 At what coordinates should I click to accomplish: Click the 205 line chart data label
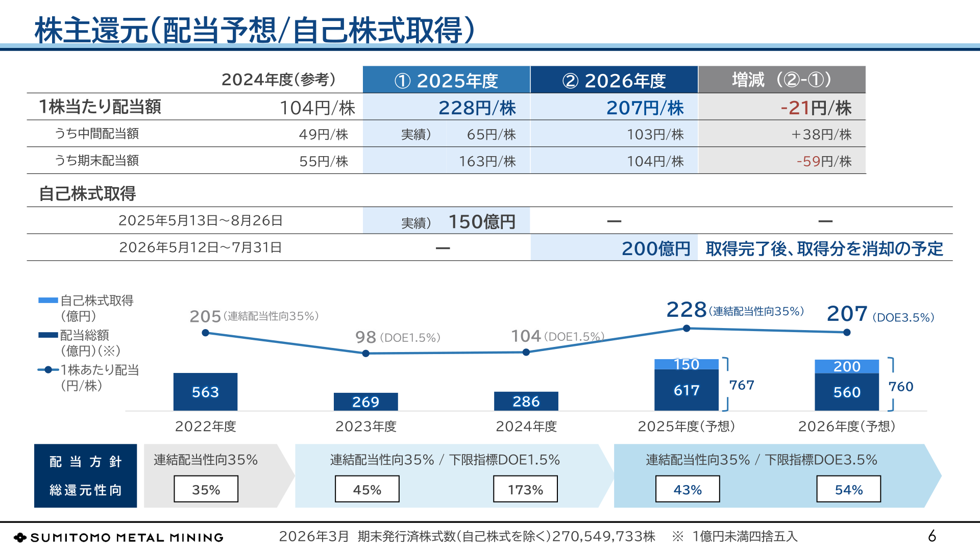point(205,316)
